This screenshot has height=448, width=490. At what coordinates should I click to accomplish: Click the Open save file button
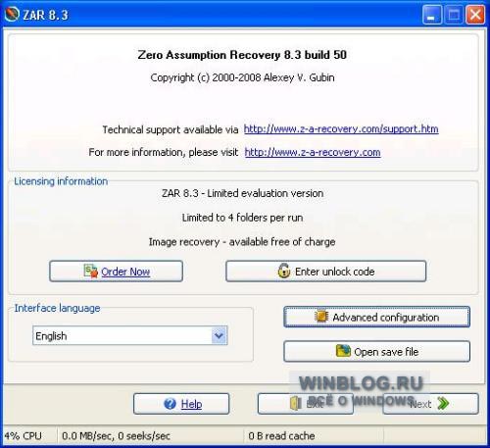(x=376, y=352)
